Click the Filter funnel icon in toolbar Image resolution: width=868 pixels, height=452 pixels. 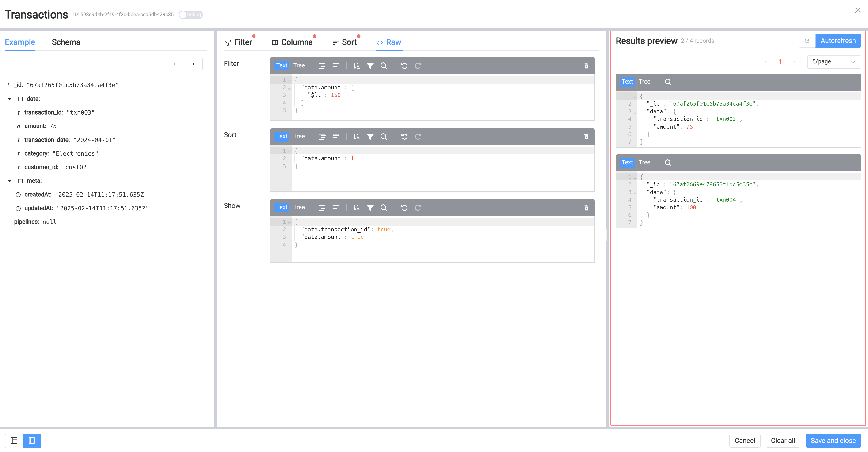370,65
